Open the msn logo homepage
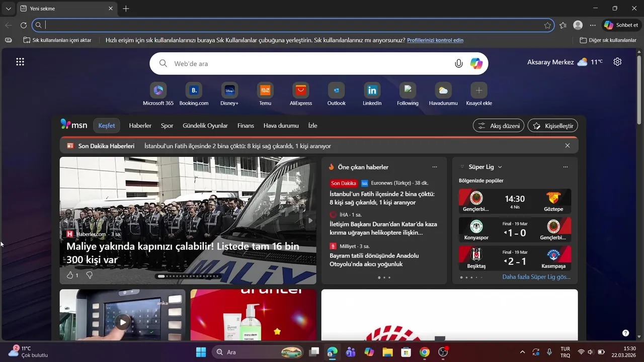The width and height of the screenshot is (644, 362). (x=74, y=125)
